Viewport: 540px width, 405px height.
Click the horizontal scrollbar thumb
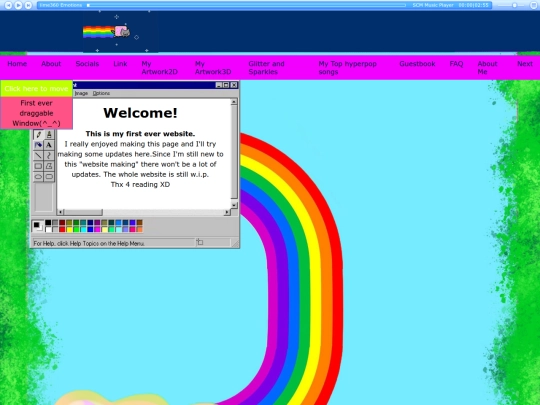(x=83, y=212)
